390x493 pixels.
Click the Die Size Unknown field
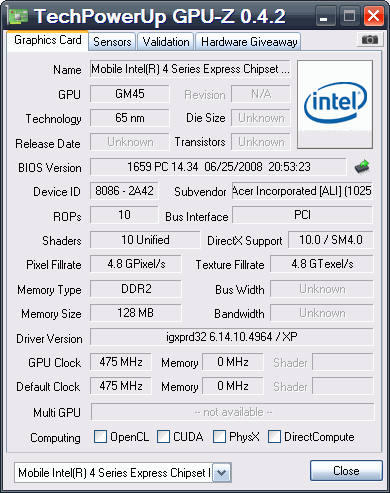261,118
